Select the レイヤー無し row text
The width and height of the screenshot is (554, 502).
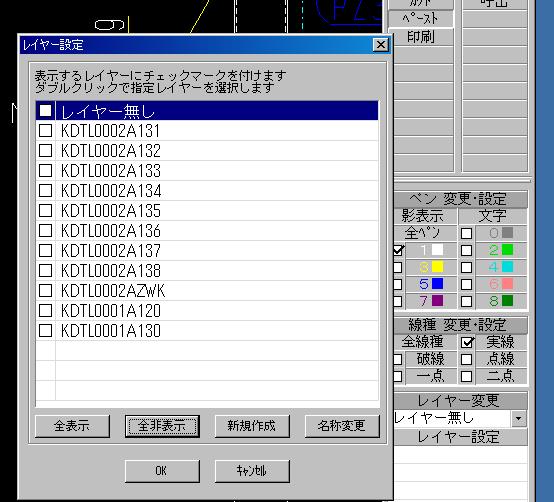pyautogui.click(x=108, y=112)
